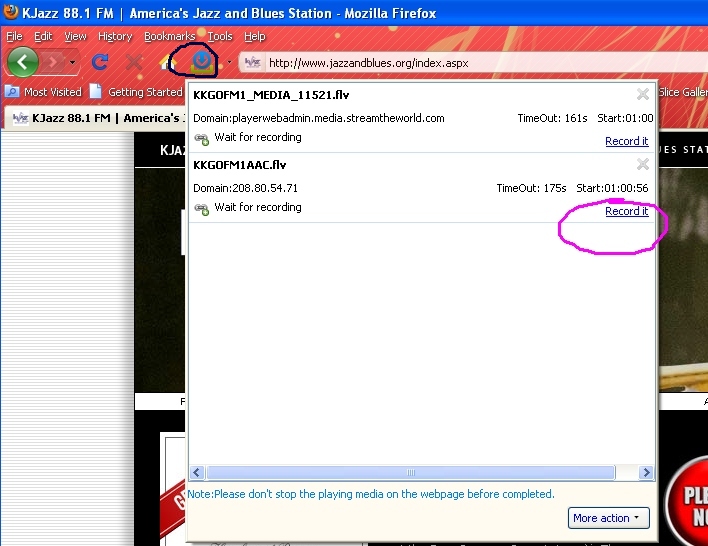Image resolution: width=708 pixels, height=546 pixels.
Task: Click the TimeOut: 175s value
Action: coord(531,188)
